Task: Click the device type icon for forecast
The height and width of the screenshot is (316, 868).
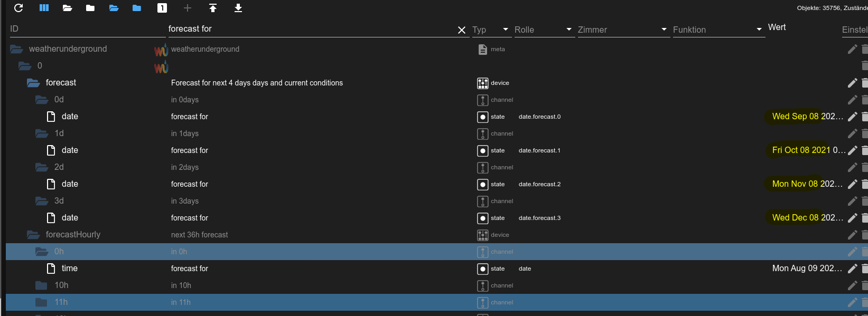Action: pos(483,83)
